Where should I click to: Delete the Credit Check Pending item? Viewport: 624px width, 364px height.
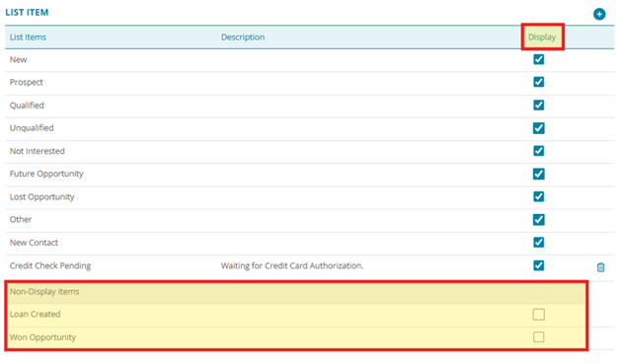click(x=600, y=267)
